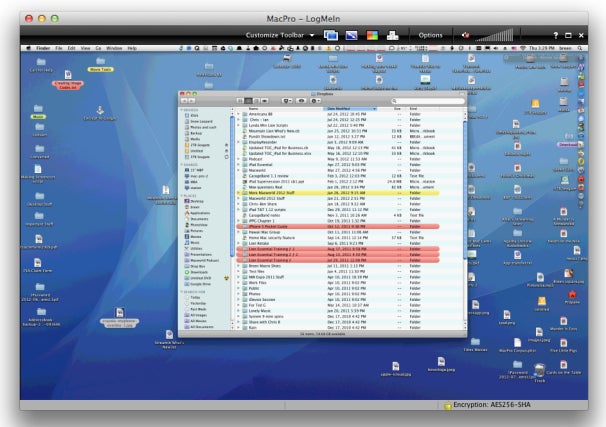
Task: Open the File menu in remote menu bar
Action: (x=59, y=48)
